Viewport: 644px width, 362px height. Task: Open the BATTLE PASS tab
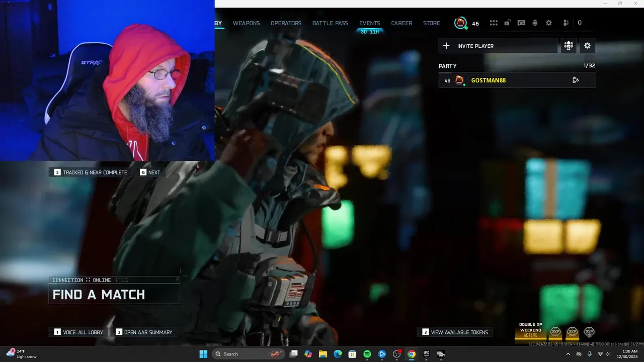(330, 23)
